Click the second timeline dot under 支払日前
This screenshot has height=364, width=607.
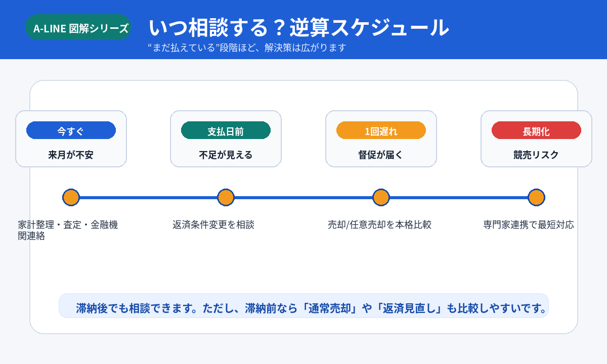click(x=226, y=197)
